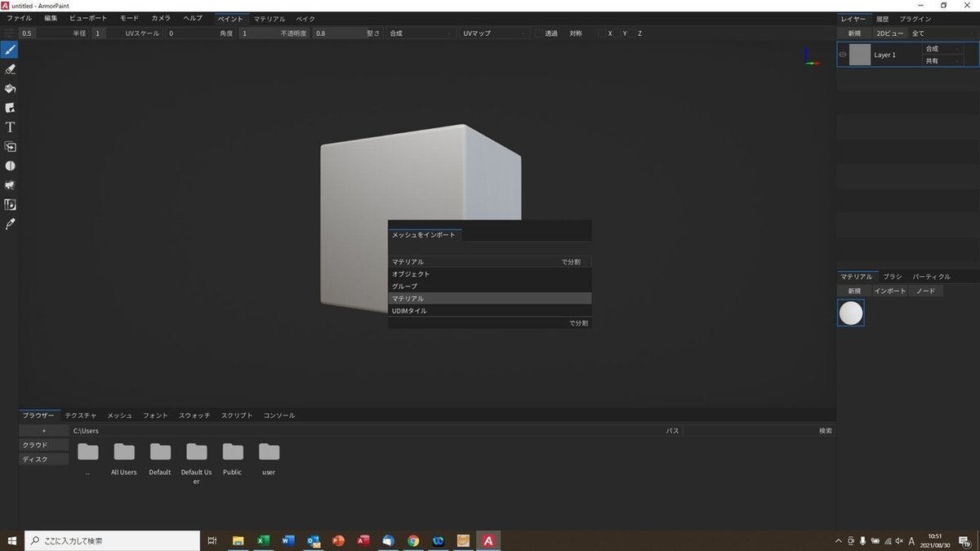
Task: Open the 履歴 tab
Action: coord(882,19)
